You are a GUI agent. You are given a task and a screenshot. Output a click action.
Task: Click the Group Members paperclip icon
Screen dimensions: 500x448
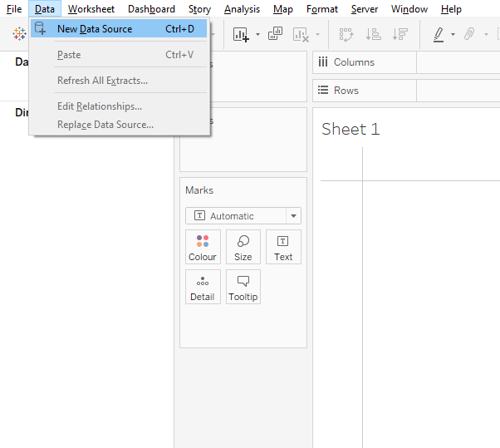(469, 34)
